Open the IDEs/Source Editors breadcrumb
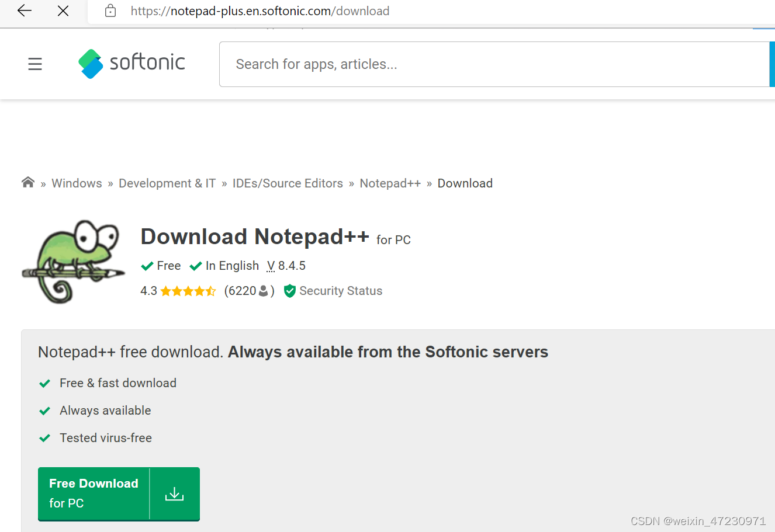The height and width of the screenshot is (532, 775). [288, 183]
